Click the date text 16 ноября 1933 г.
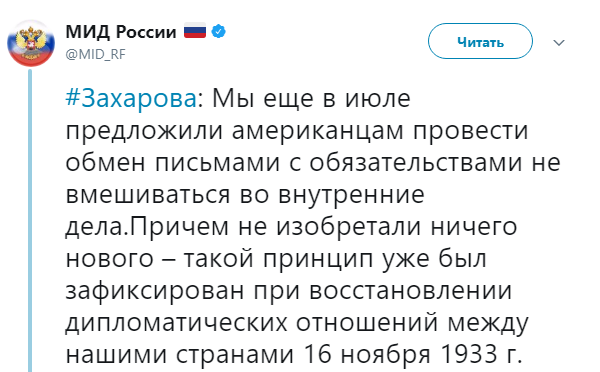The width and height of the screenshot is (600, 372). point(413,353)
